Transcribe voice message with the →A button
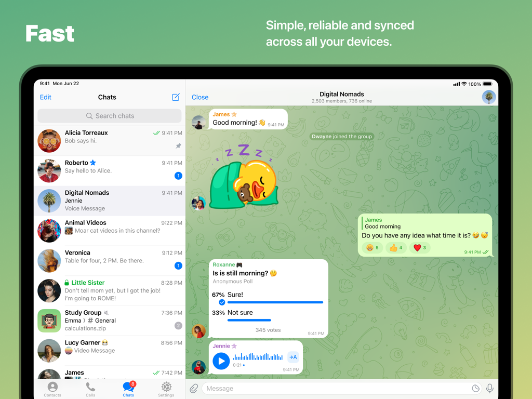 pyautogui.click(x=293, y=357)
